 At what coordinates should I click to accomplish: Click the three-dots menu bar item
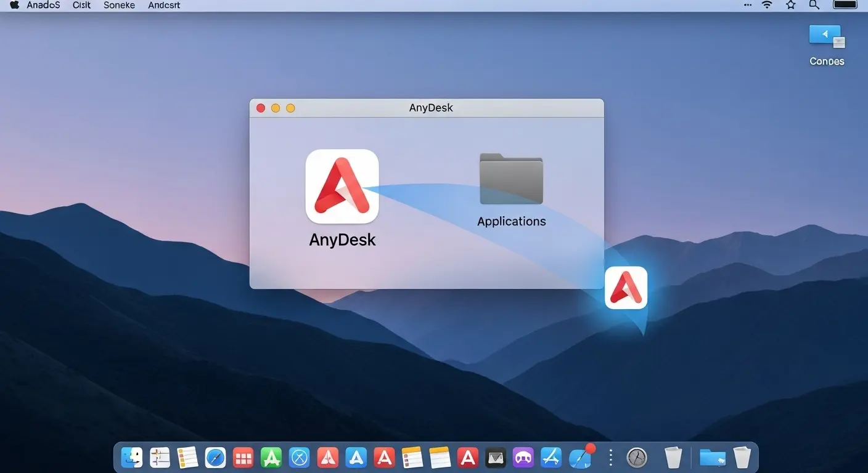click(x=748, y=5)
